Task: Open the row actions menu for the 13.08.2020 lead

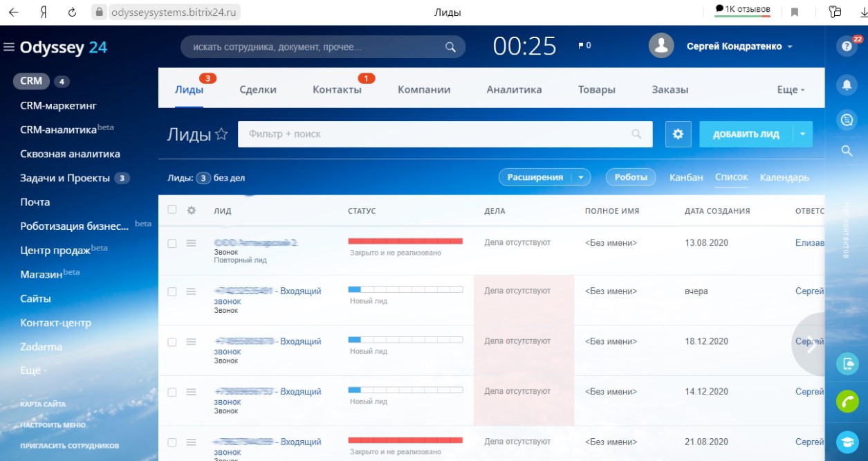Action: [192, 244]
